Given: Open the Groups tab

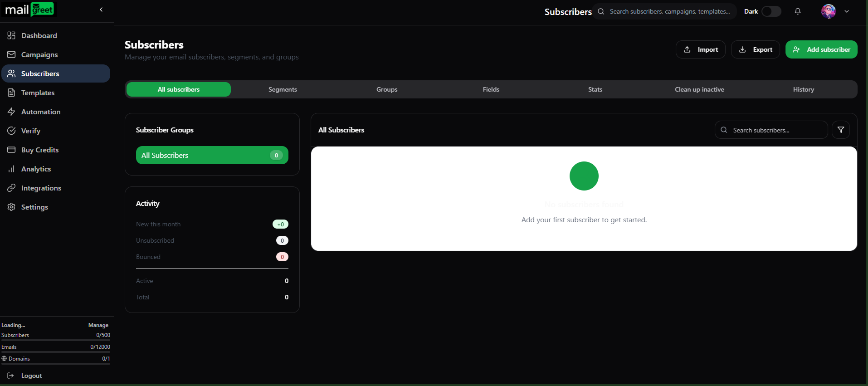Looking at the screenshot, I should pos(387,89).
